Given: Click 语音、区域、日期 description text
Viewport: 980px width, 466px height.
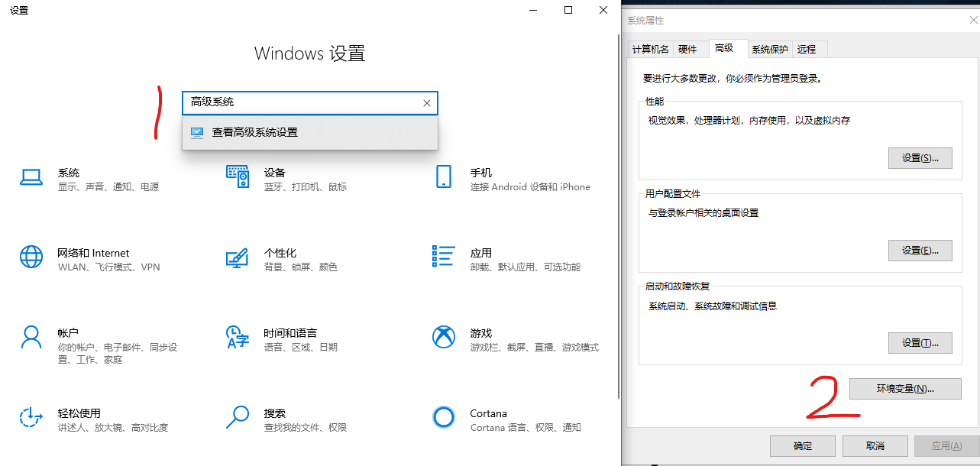Looking at the screenshot, I should coord(301,348).
